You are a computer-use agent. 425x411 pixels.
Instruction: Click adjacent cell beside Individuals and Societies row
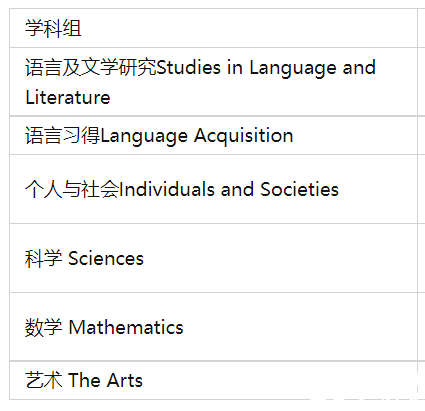pos(421,189)
